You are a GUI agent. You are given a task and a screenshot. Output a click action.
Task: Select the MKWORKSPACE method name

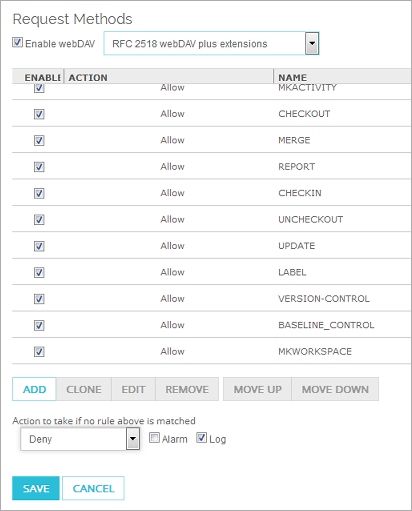pos(315,351)
